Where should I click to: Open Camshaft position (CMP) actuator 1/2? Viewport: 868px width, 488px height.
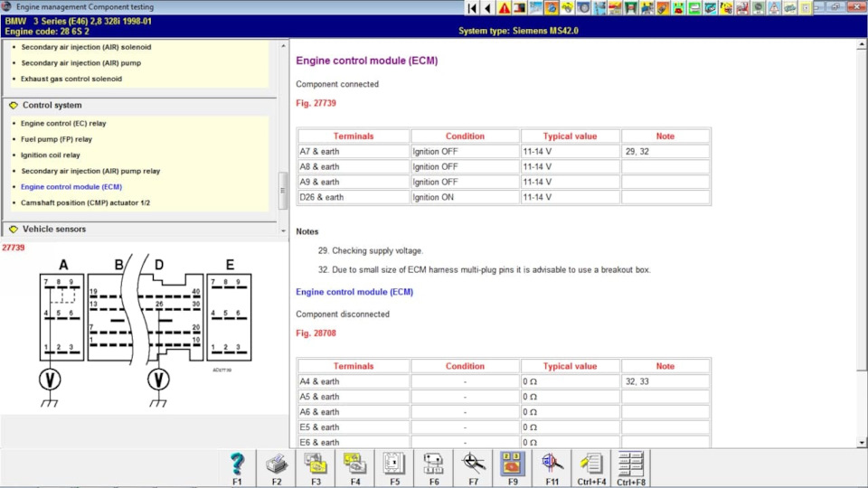pyautogui.click(x=85, y=202)
